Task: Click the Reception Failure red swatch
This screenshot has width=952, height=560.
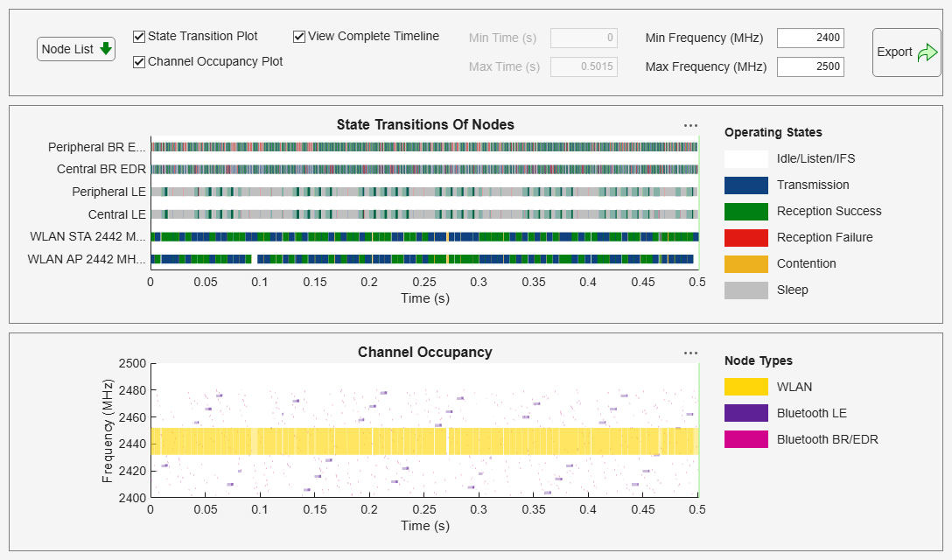Action: pyautogui.click(x=746, y=237)
